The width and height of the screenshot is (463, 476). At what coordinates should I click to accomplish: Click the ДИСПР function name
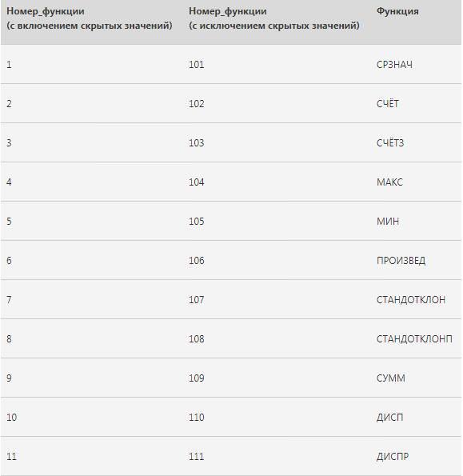pos(393,457)
